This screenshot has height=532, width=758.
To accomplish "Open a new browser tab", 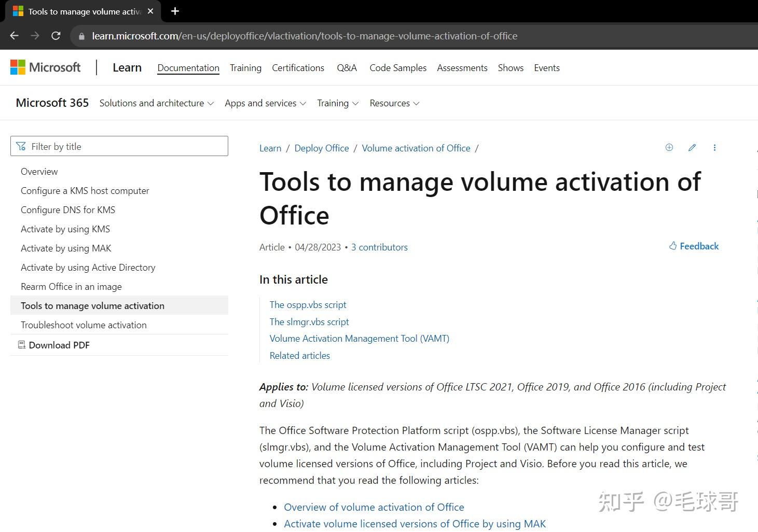I will (x=175, y=11).
